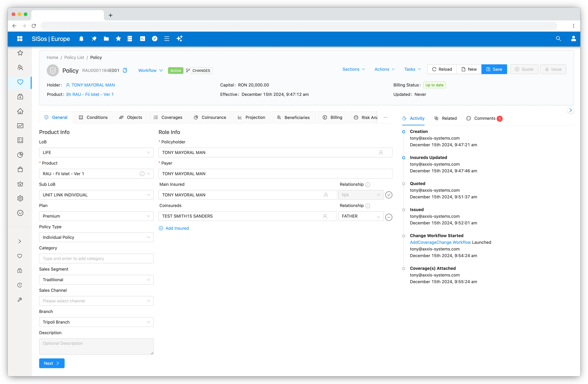Screen dimensions: 588x384
Task: Open the Sales Segment dropdown
Action: click(96, 280)
